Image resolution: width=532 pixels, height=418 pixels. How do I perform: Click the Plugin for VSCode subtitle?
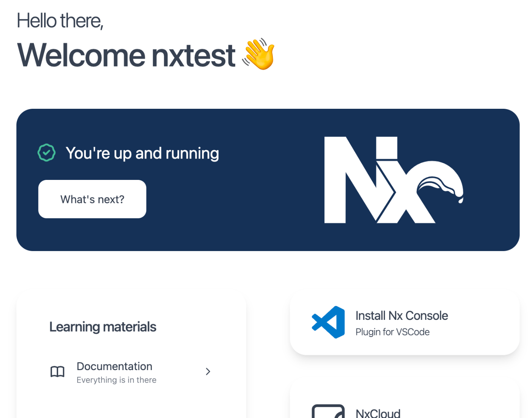pyautogui.click(x=393, y=332)
